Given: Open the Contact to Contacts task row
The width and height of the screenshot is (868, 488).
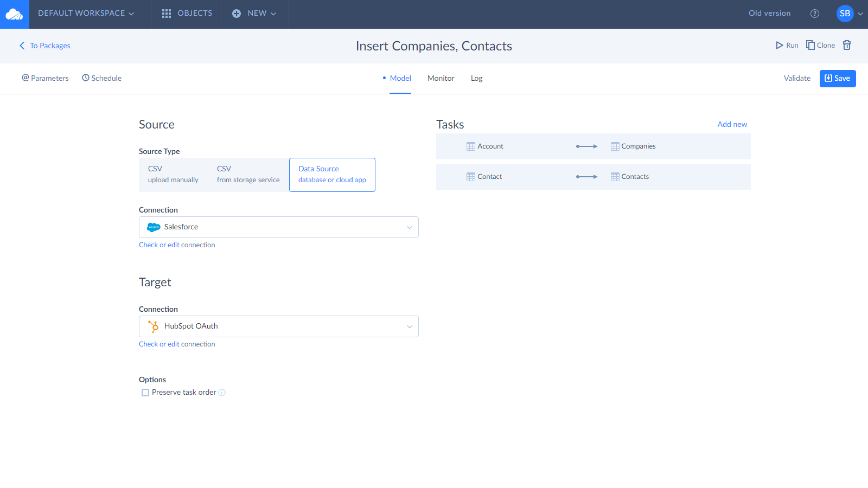Looking at the screenshot, I should tap(593, 177).
